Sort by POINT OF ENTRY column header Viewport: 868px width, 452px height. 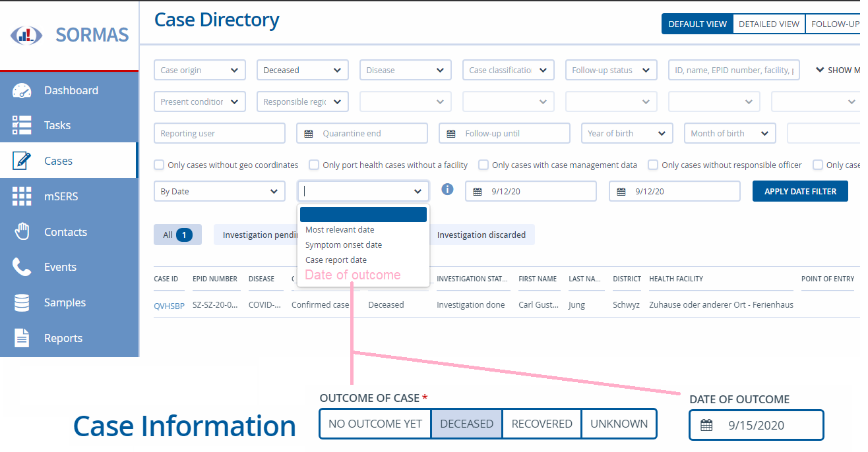(x=828, y=279)
